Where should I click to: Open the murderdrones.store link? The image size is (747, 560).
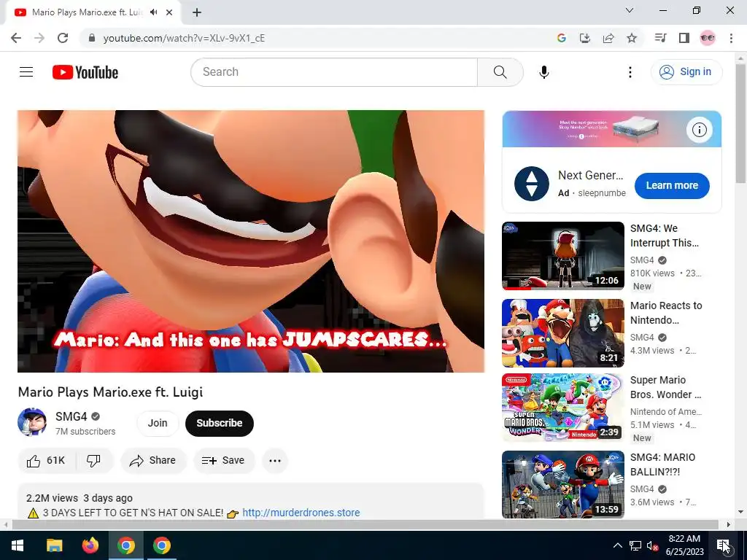tap(301, 513)
